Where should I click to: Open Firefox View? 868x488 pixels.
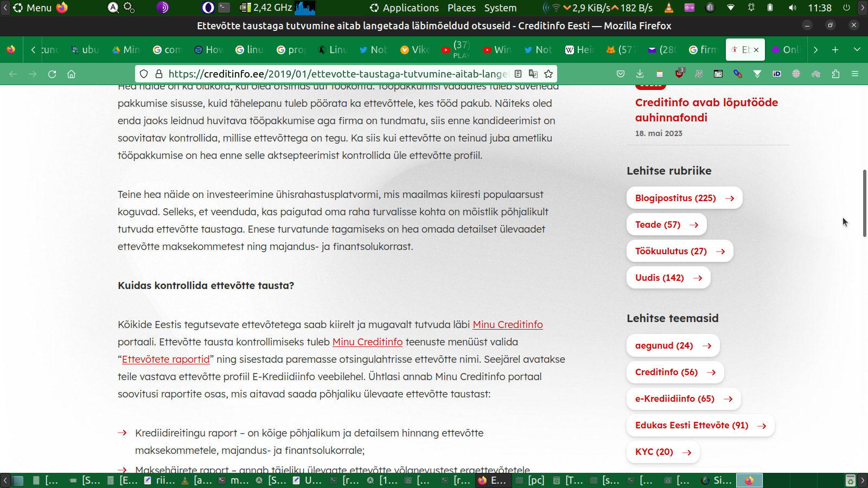point(11,49)
